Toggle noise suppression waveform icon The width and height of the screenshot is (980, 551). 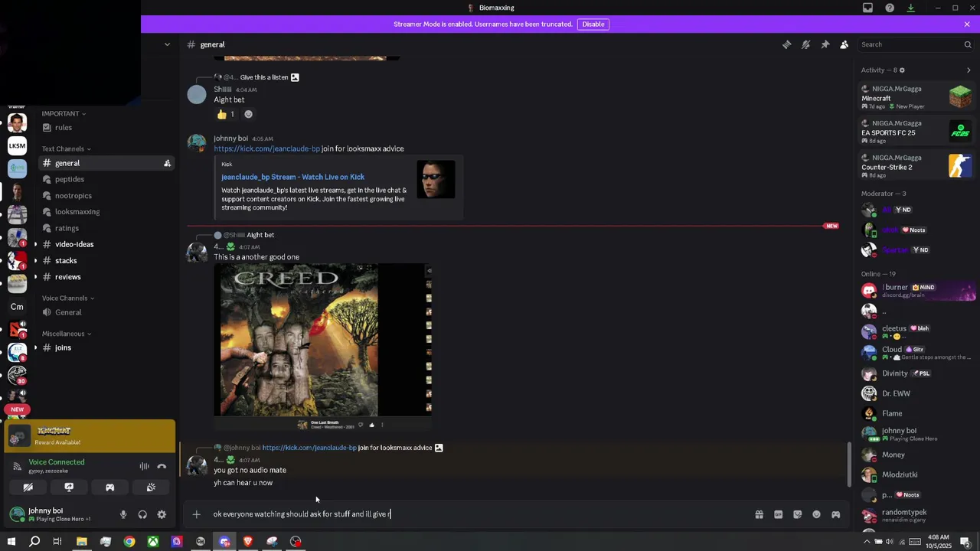click(x=144, y=466)
